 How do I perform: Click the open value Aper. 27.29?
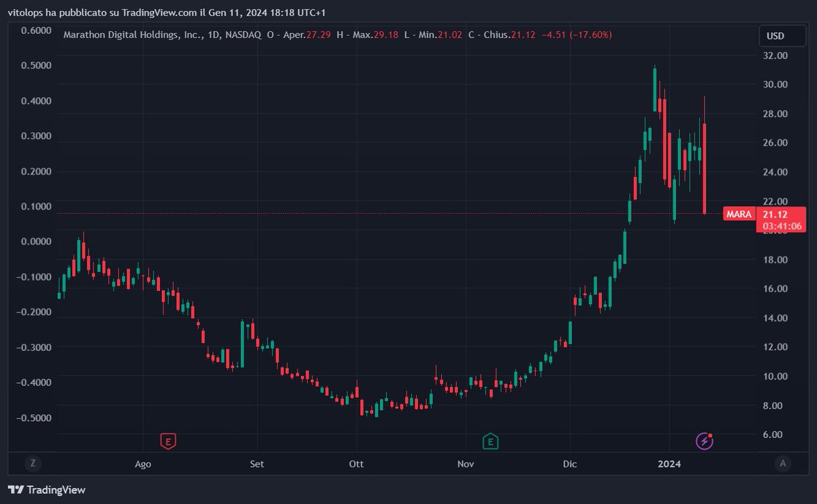click(x=298, y=34)
